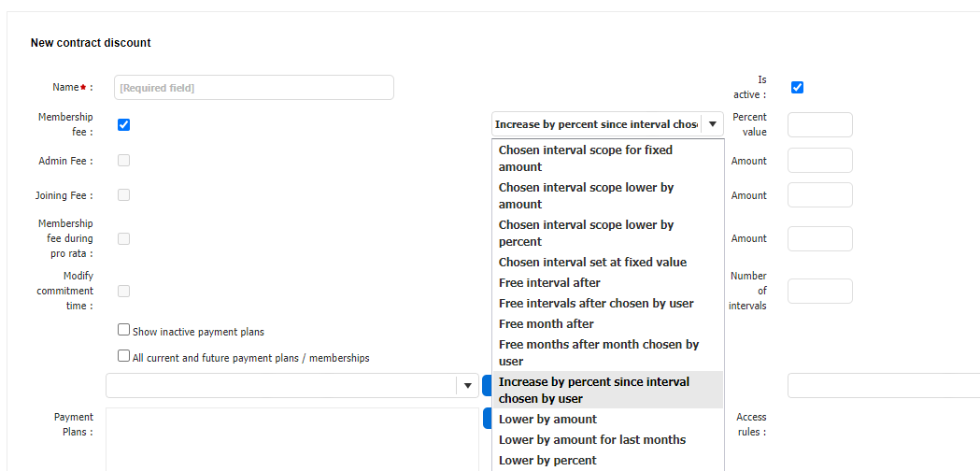Select the Free month after option
This screenshot has width=980, height=471.
click(x=547, y=324)
